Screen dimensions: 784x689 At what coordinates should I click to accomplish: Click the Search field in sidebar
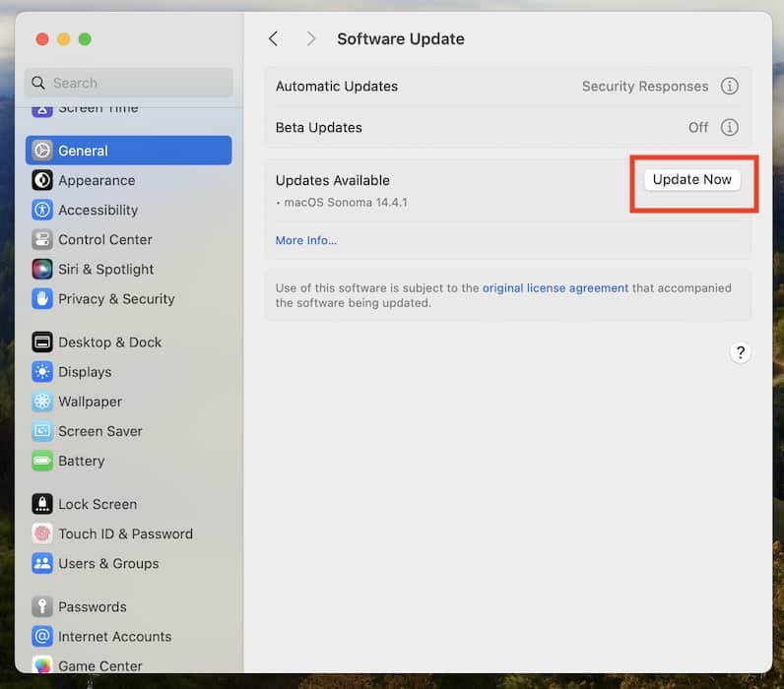pos(129,83)
